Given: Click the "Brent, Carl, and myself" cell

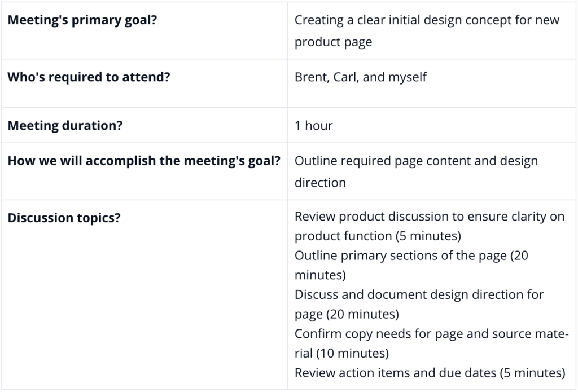Looking at the screenshot, I should 432,83.
